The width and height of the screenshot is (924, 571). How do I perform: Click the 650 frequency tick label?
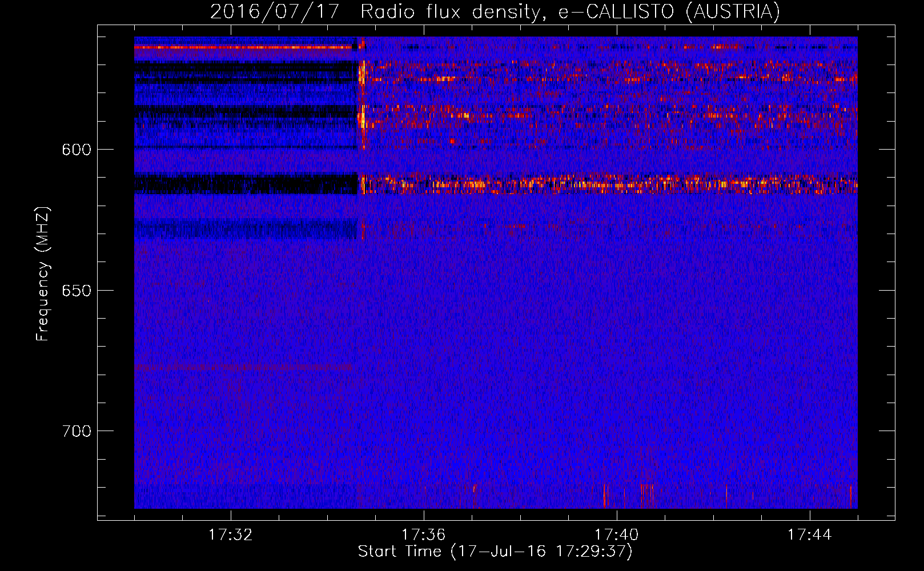tap(77, 291)
